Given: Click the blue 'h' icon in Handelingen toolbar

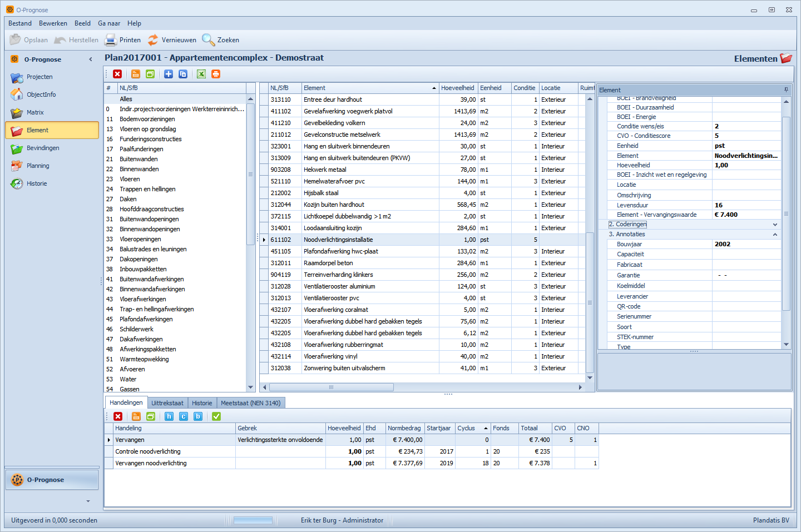Looking at the screenshot, I should (169, 416).
